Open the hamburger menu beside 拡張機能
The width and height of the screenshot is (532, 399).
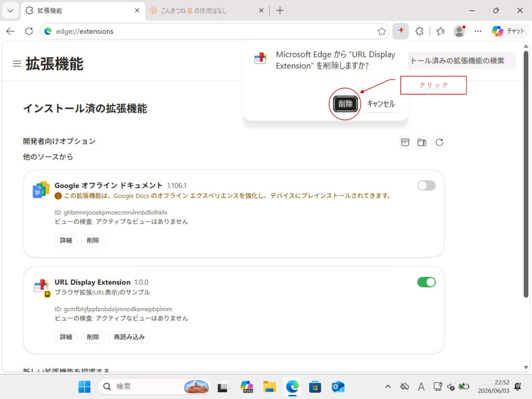(17, 63)
